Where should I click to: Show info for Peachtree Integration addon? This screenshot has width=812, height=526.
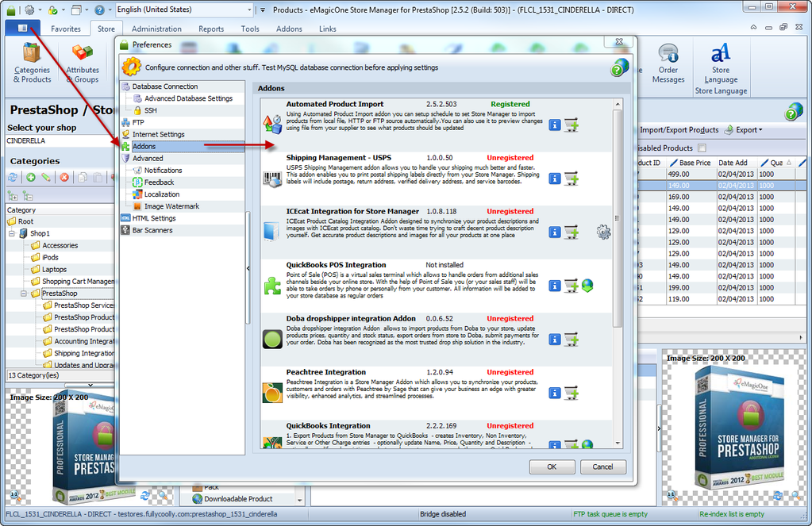pyautogui.click(x=555, y=393)
